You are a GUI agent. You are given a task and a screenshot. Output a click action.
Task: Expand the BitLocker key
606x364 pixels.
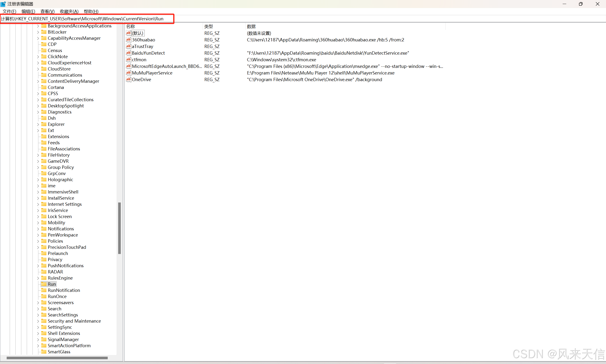38,32
